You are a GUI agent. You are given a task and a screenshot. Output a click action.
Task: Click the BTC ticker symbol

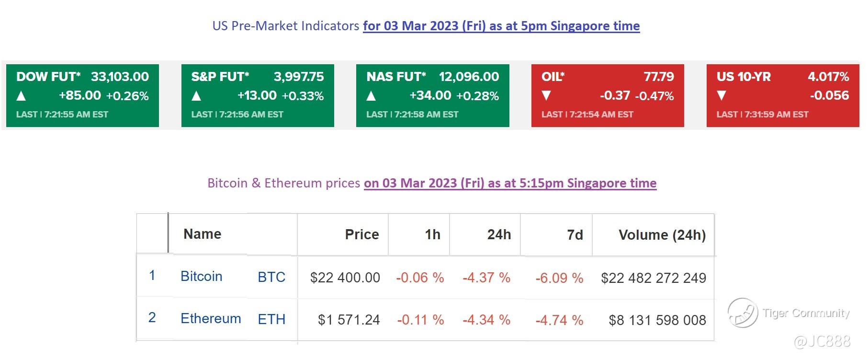(271, 277)
